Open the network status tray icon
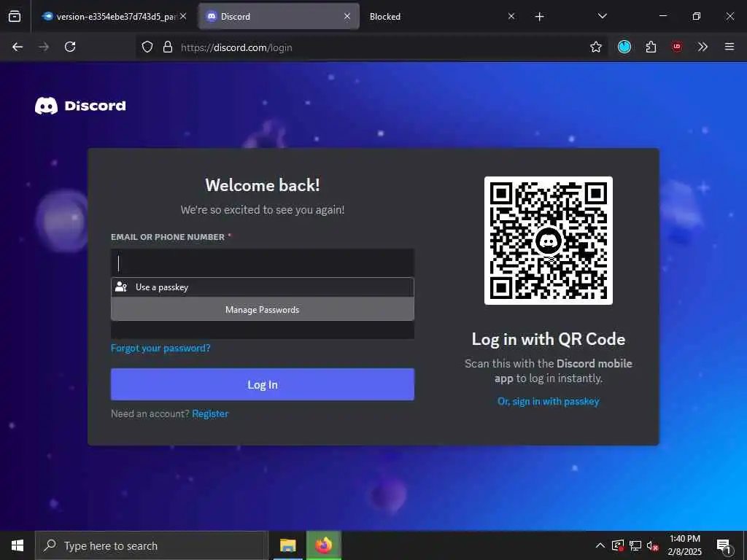 tap(635, 545)
